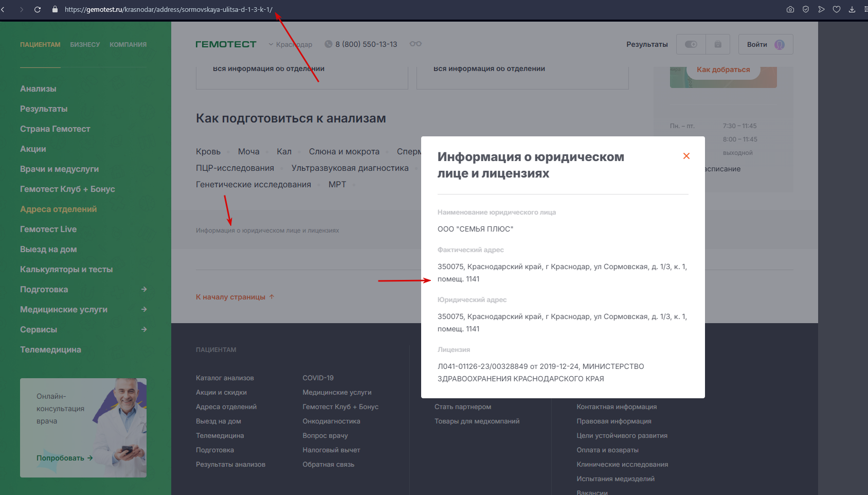Open Телемедицина in the sidebar
The image size is (868, 495).
tap(50, 349)
